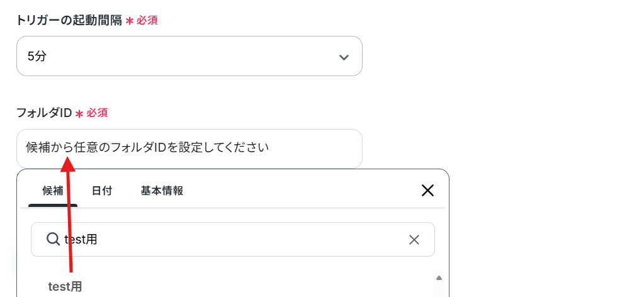The height and width of the screenshot is (297, 644).
Task: Click the 必須 mark beside トリガーの起動間隔
Action: [x=147, y=20]
